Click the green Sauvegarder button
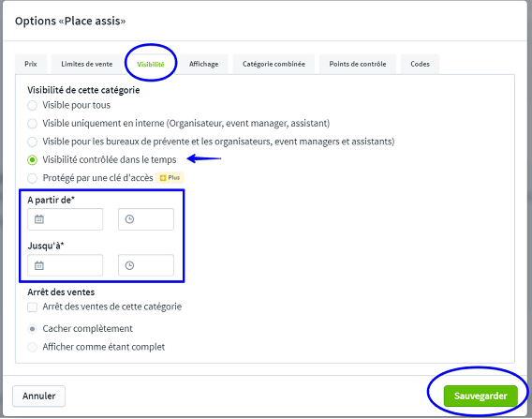 click(480, 396)
